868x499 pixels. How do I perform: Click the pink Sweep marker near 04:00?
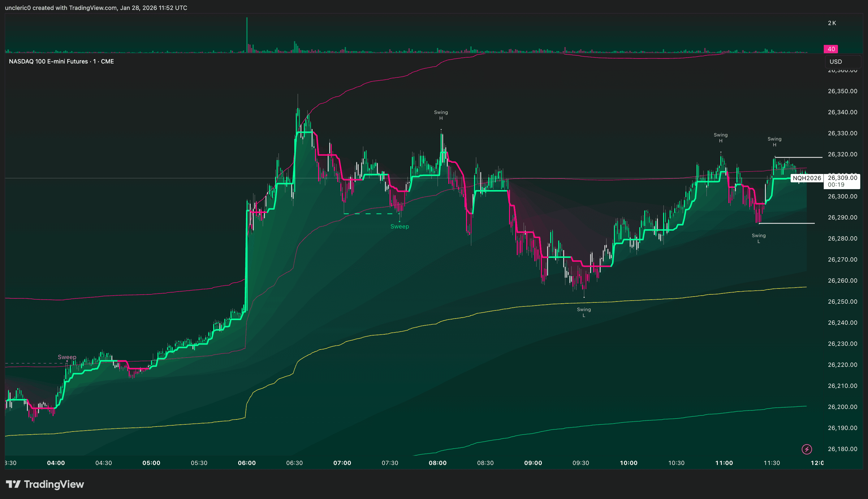[x=67, y=357]
